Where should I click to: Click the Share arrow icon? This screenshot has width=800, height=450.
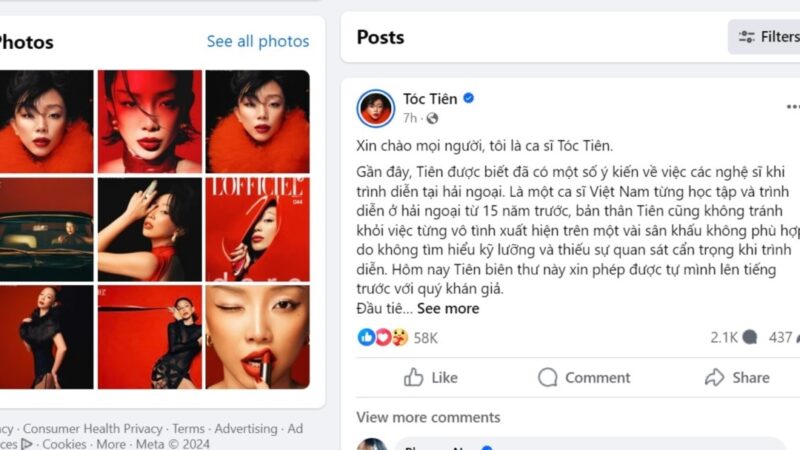pos(714,377)
